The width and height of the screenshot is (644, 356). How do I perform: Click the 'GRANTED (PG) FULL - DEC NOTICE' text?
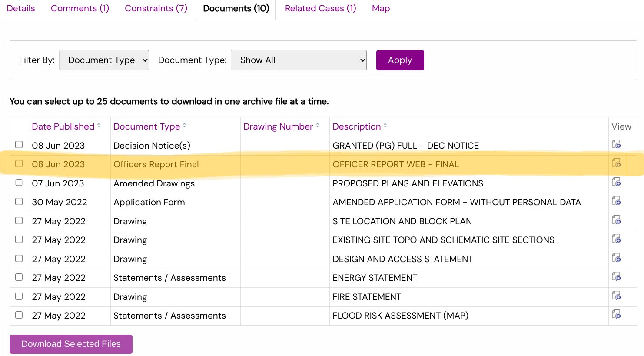[405, 146]
